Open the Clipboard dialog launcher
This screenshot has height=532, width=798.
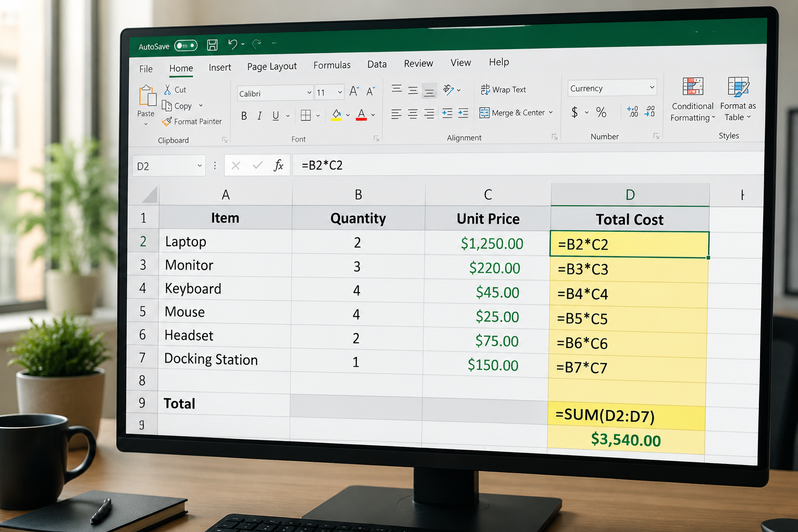(x=224, y=140)
